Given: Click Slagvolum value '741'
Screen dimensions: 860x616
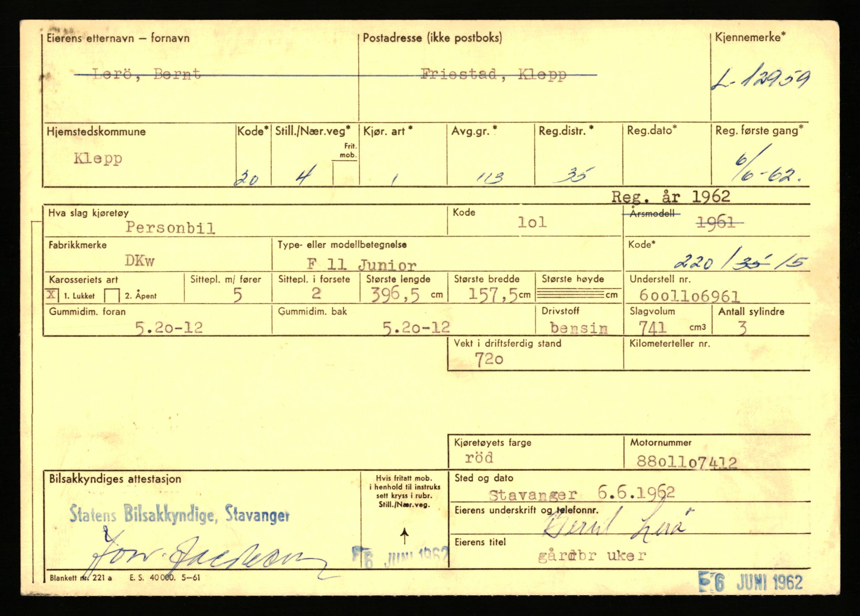Looking at the screenshot, I should pos(652,328).
